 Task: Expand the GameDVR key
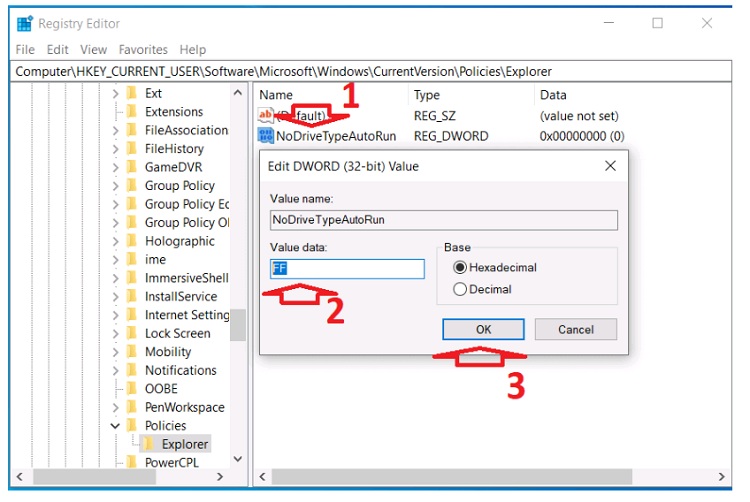[115, 167]
